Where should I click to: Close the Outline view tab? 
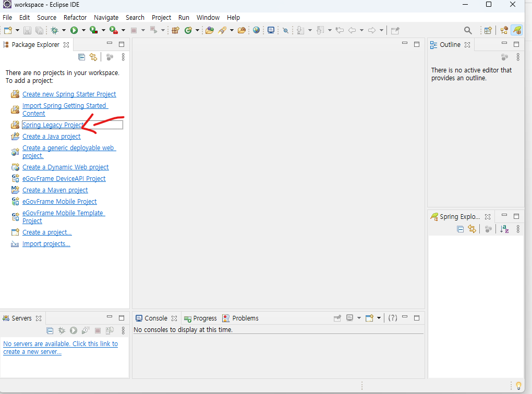467,45
